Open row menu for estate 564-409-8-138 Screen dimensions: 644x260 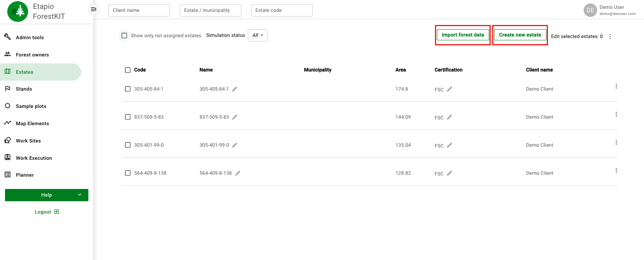(x=616, y=171)
